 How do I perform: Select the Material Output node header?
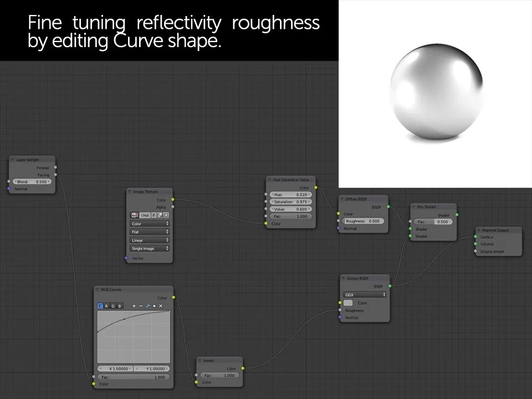coord(498,230)
